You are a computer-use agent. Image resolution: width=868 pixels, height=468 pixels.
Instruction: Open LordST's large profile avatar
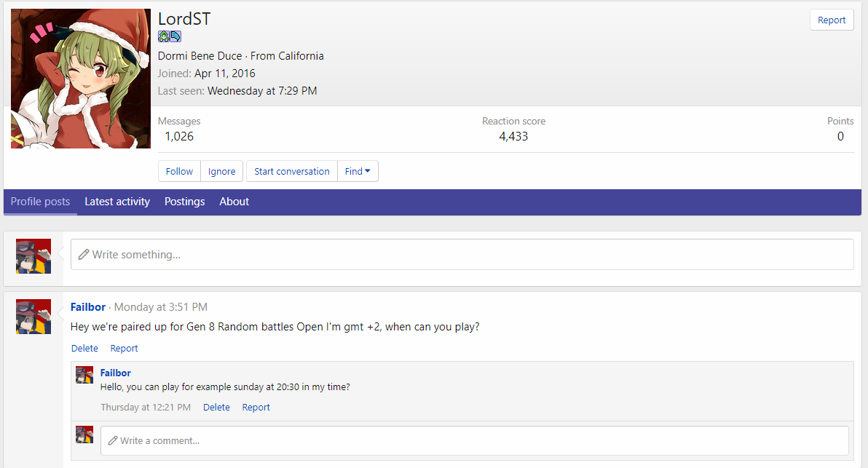81,79
